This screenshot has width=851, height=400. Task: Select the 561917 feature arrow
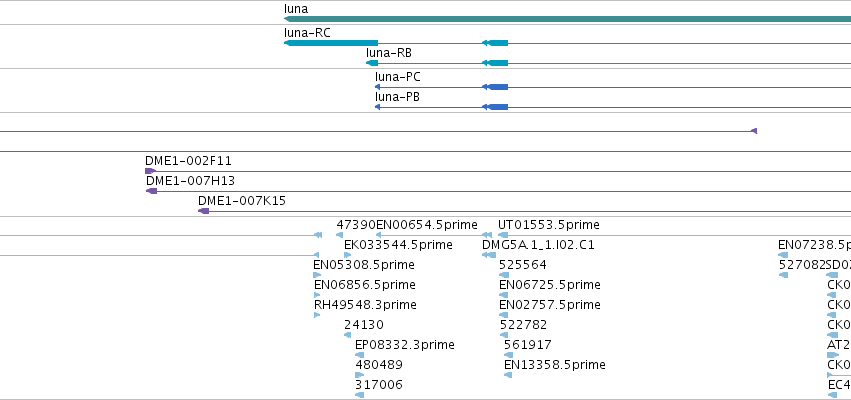coord(508,355)
